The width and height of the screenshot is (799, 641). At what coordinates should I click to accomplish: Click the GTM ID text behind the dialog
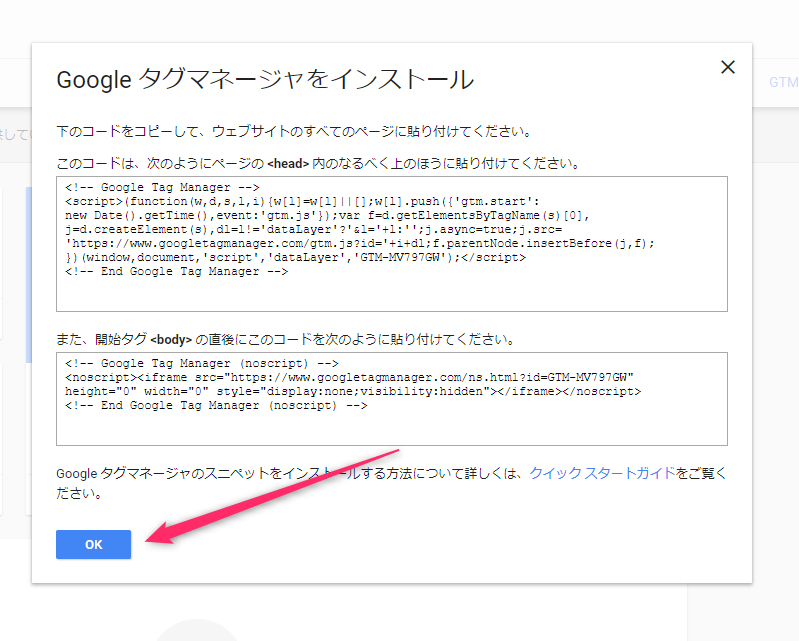[783, 82]
